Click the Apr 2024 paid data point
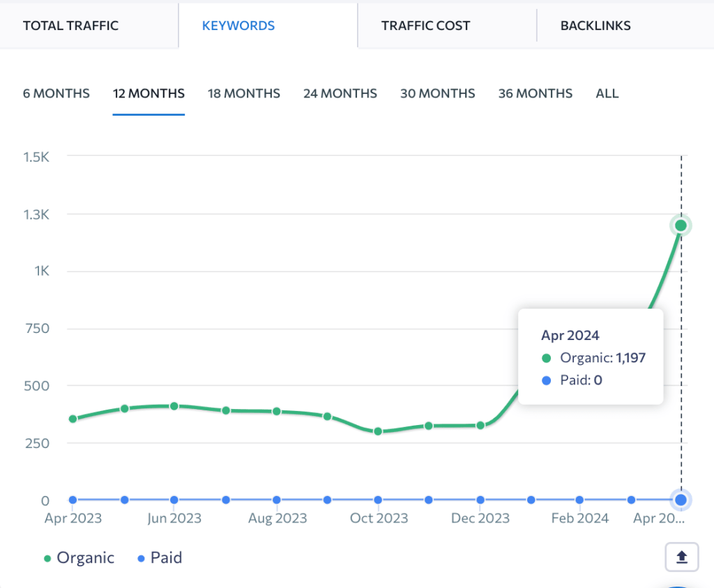The height and width of the screenshot is (588, 714). point(681,500)
